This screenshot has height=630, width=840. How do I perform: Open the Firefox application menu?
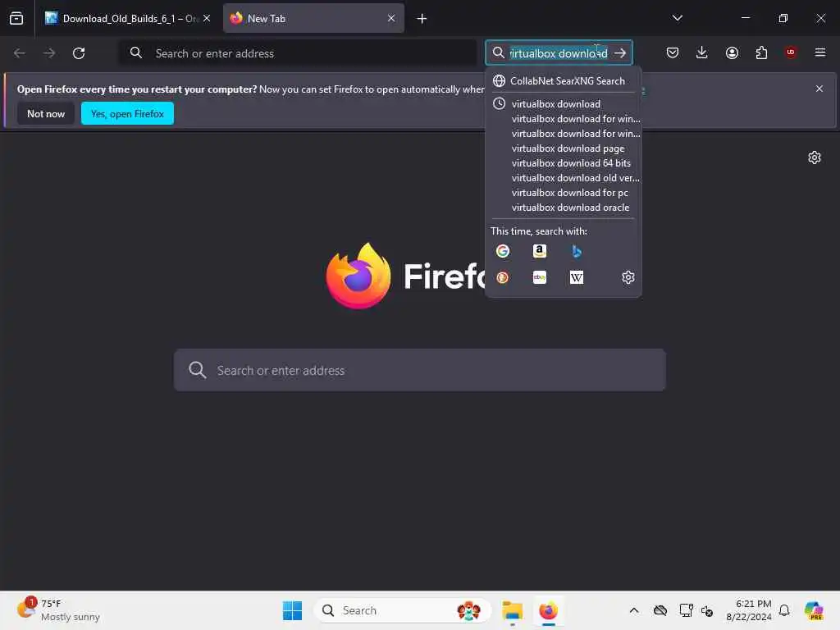(820, 52)
